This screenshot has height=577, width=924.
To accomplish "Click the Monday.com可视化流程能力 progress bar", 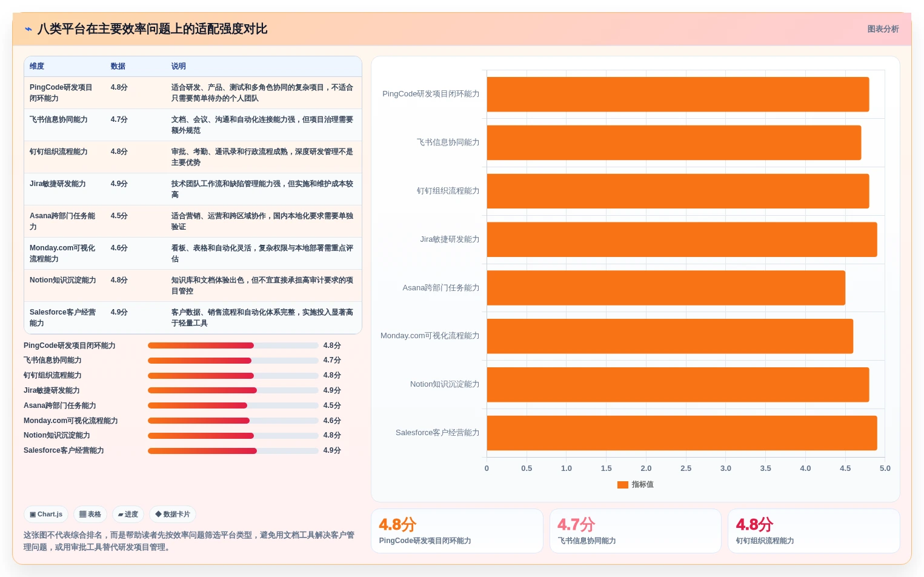I will 233,421.
